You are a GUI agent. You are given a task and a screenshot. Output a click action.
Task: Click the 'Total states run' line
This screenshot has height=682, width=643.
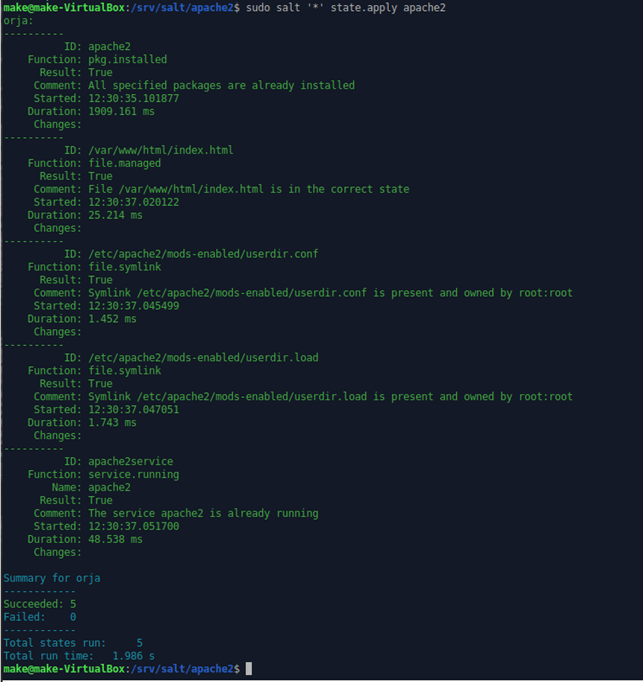[73, 642]
